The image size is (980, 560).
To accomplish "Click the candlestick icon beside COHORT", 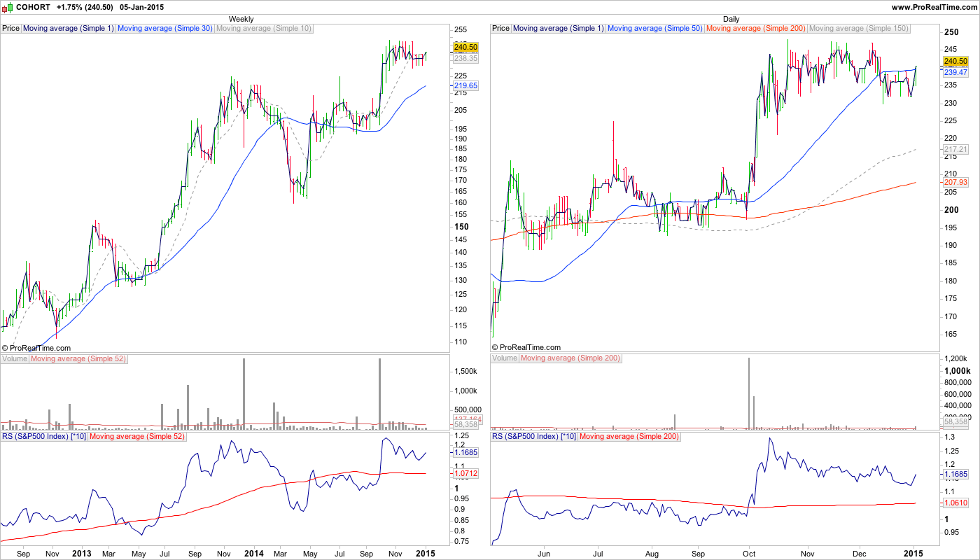I will coord(7,7).
